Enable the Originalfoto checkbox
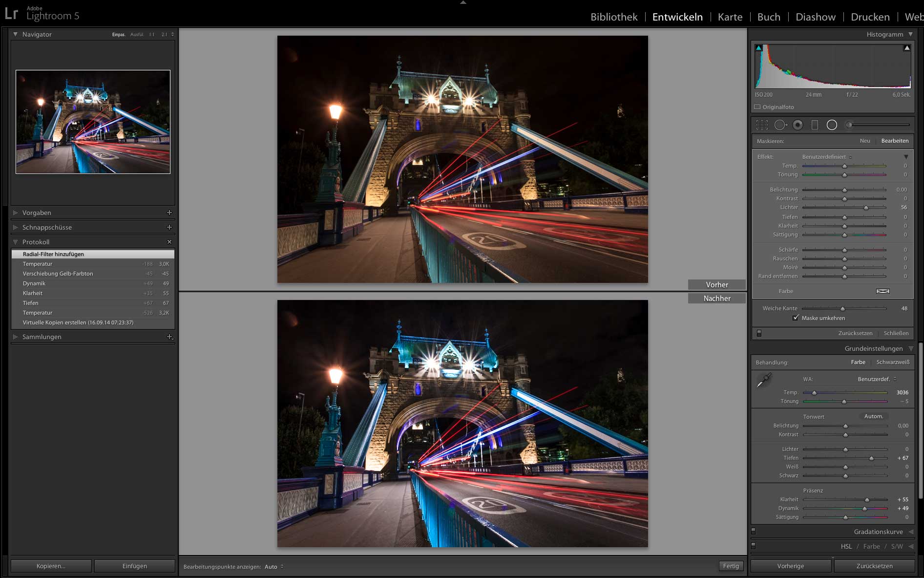This screenshot has width=924, height=578. (757, 107)
